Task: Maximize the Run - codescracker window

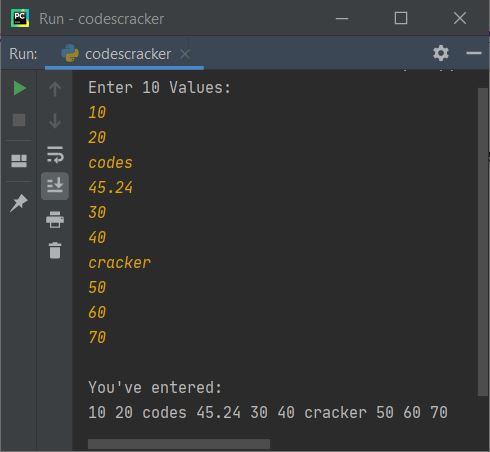Action: [x=401, y=18]
